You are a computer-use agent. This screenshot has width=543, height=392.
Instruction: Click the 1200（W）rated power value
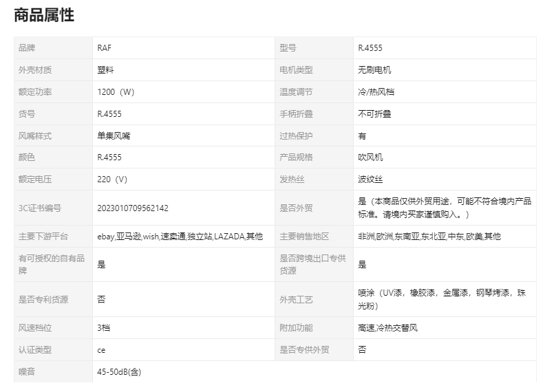(x=116, y=92)
